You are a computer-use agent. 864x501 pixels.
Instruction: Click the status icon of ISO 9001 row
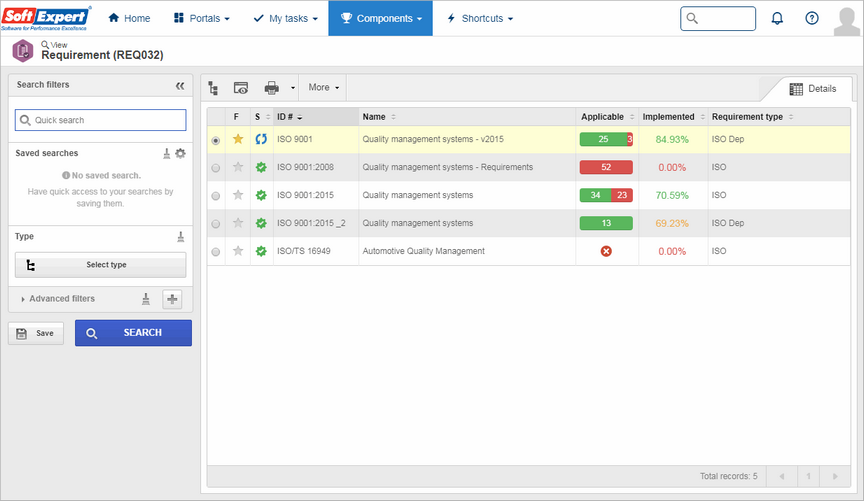(x=261, y=139)
